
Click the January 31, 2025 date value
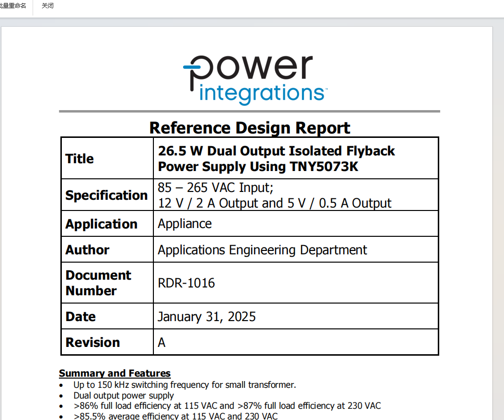coord(206,317)
